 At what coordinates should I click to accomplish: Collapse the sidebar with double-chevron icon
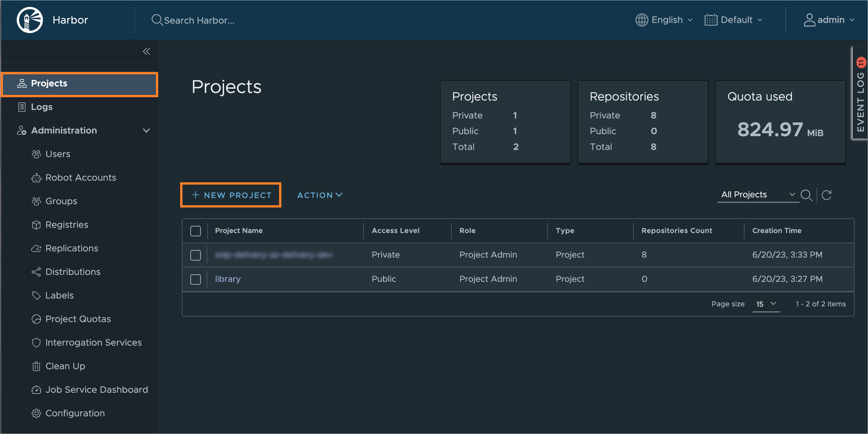pyautogui.click(x=146, y=51)
